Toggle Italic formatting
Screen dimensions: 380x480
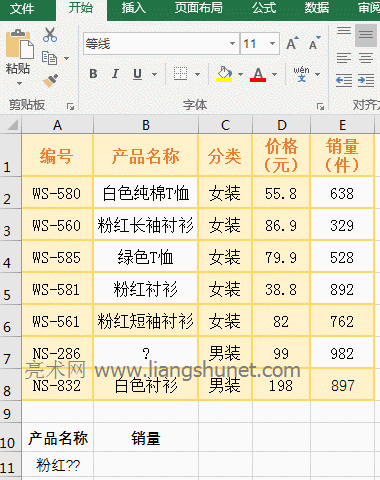(115, 74)
